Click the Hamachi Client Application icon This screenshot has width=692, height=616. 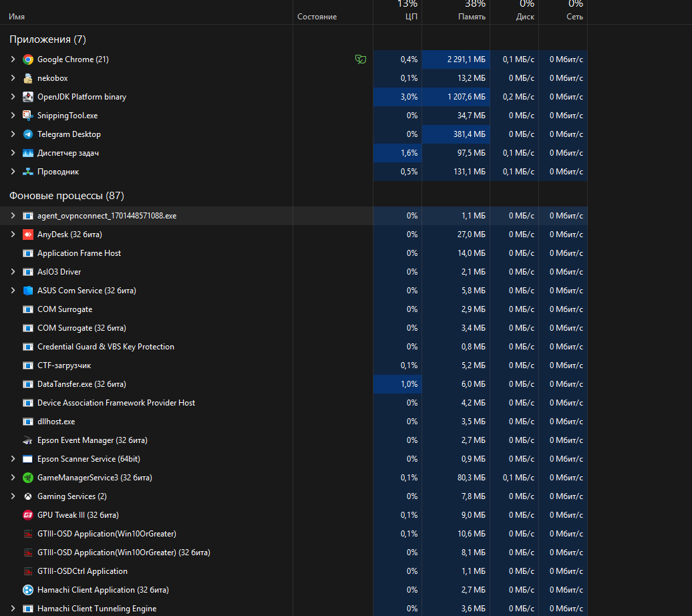[28, 590]
